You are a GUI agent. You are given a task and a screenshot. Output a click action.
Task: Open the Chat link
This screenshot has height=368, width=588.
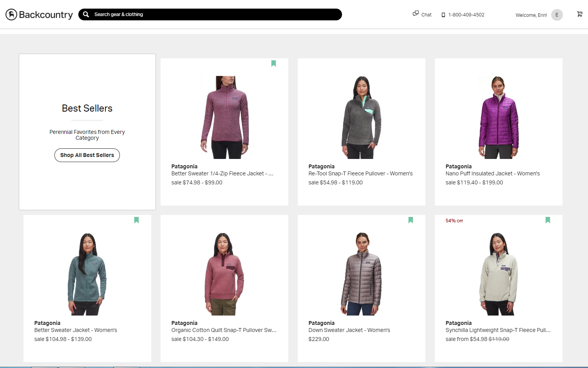pyautogui.click(x=426, y=15)
